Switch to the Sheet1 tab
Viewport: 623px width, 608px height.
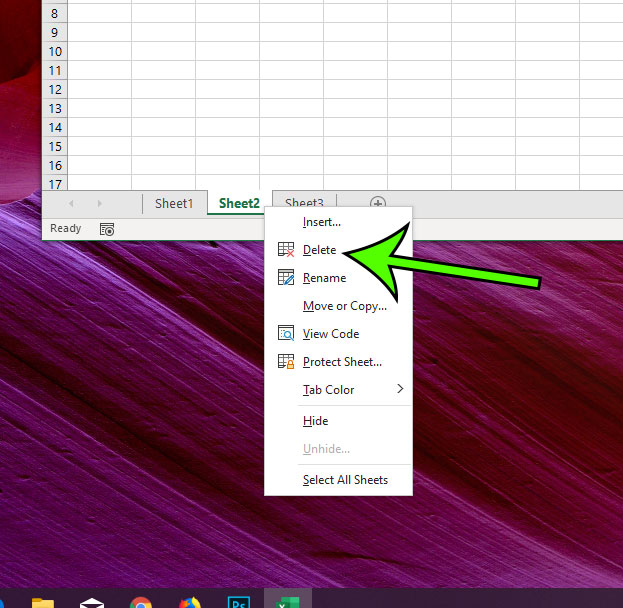point(174,203)
